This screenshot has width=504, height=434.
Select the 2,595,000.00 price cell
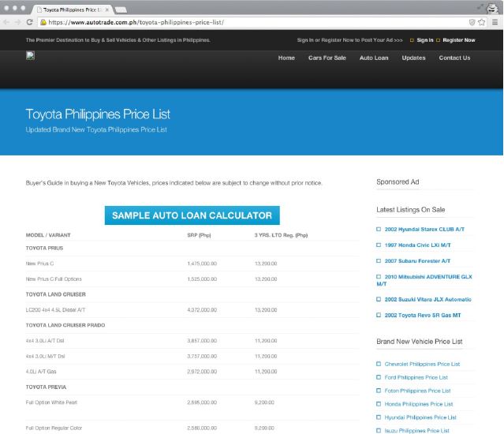pos(202,402)
